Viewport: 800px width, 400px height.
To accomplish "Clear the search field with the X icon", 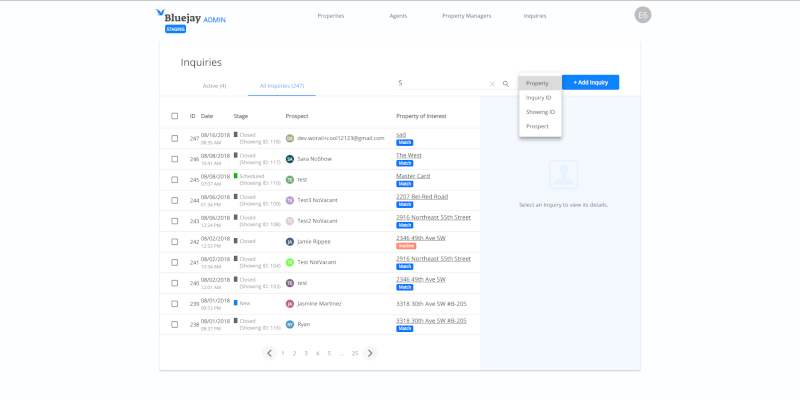I will click(492, 84).
